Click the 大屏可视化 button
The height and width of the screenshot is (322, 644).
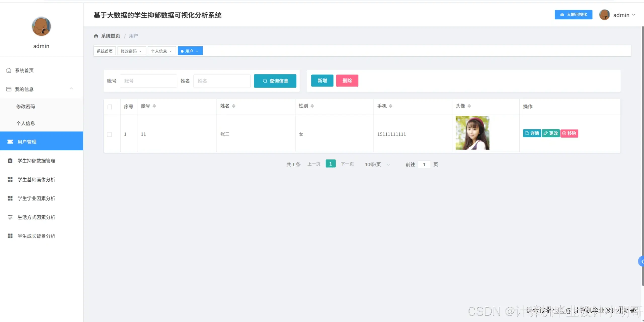(x=573, y=15)
